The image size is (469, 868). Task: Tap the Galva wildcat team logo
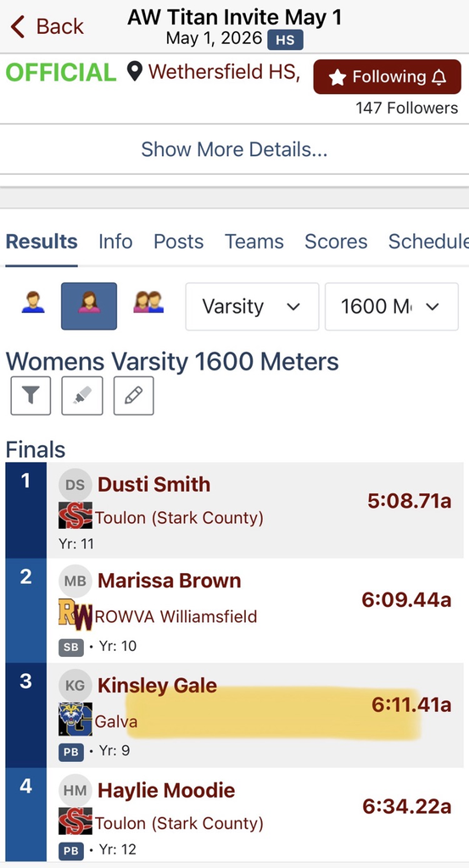click(75, 719)
